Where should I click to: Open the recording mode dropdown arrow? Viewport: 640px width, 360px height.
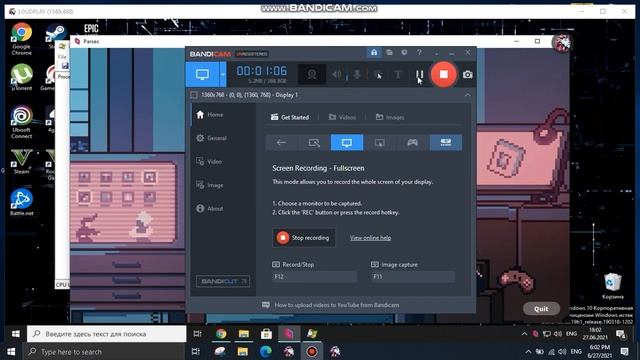point(223,74)
